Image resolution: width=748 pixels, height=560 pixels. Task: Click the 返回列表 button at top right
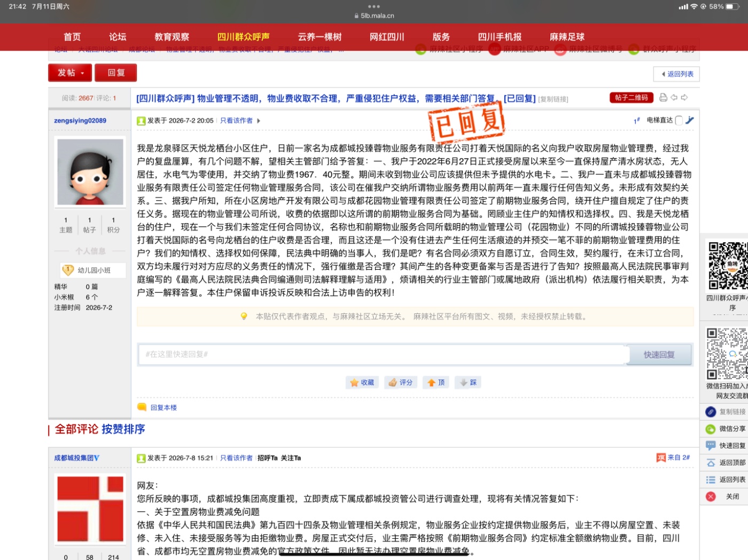tap(676, 74)
